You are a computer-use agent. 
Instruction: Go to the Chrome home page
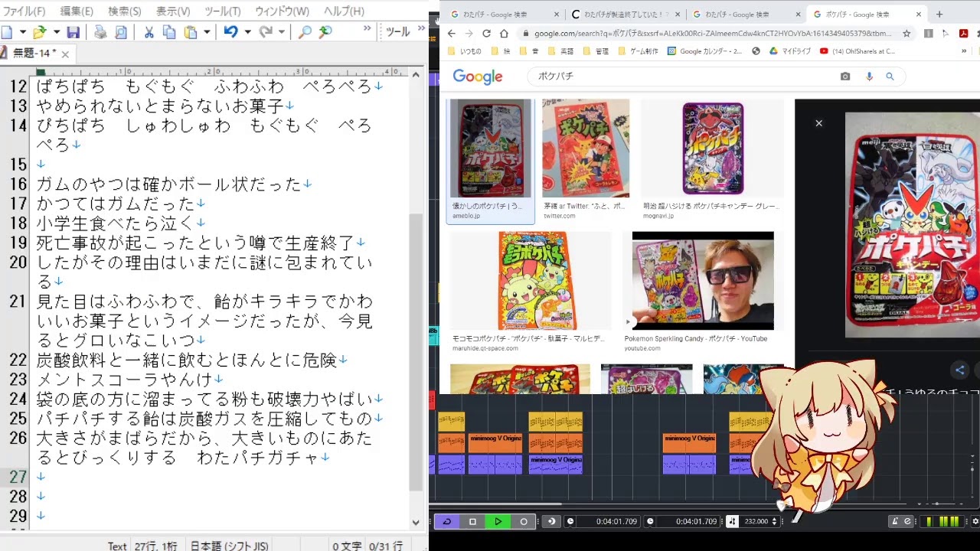pyautogui.click(x=504, y=34)
